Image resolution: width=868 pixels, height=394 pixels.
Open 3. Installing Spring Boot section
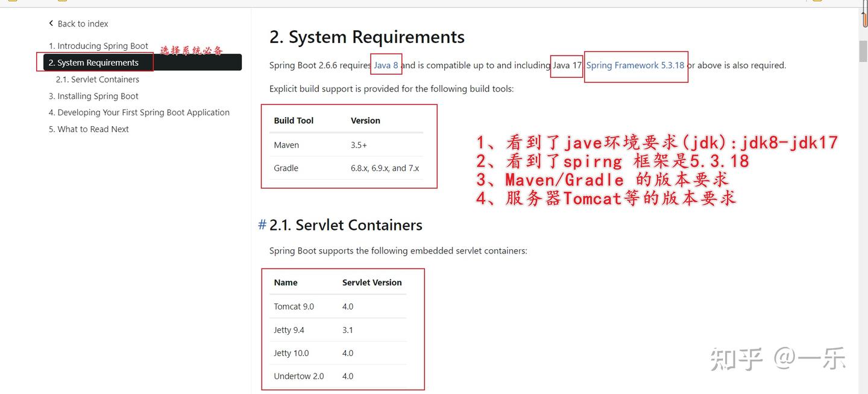point(93,96)
